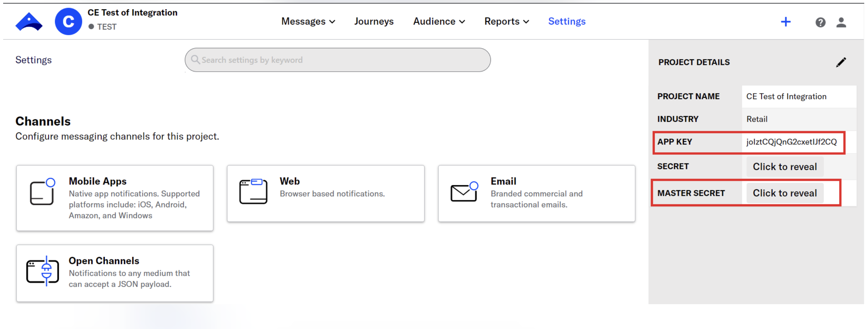Viewport: 868px width, 329px height.
Task: Click the Mobile Apps channel icon
Action: [x=42, y=192]
